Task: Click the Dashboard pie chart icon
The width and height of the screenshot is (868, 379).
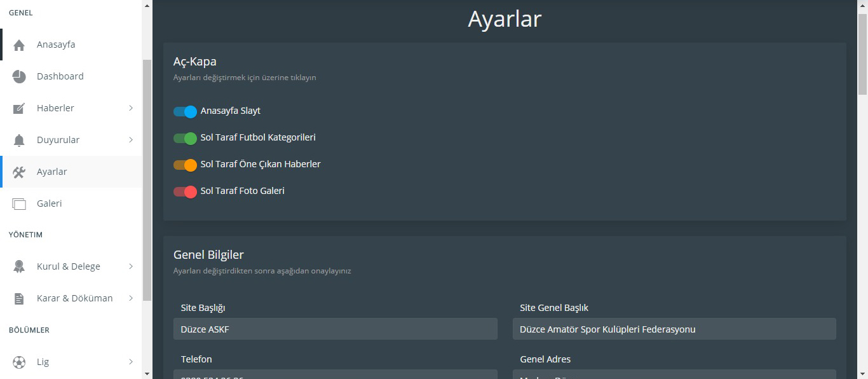Action: [x=19, y=77]
